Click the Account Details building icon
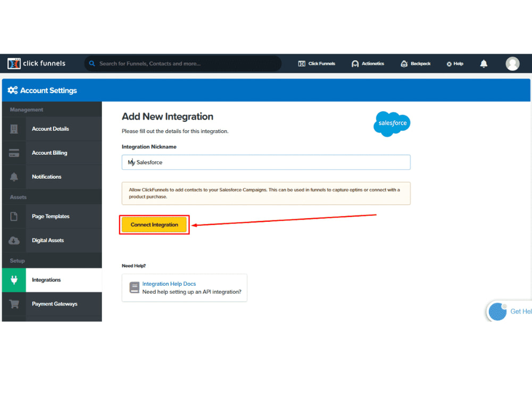Image resolution: width=532 pixels, height=399 pixels. [14, 129]
